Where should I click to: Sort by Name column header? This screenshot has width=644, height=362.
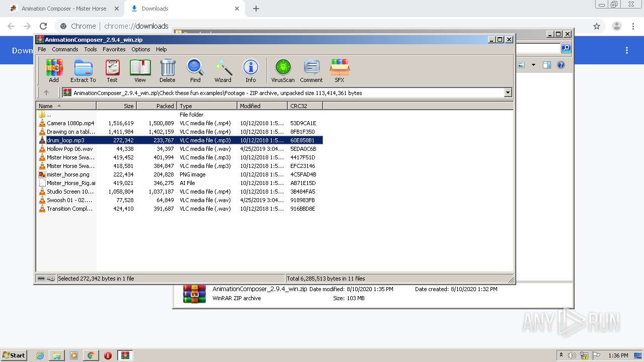pyautogui.click(x=66, y=106)
